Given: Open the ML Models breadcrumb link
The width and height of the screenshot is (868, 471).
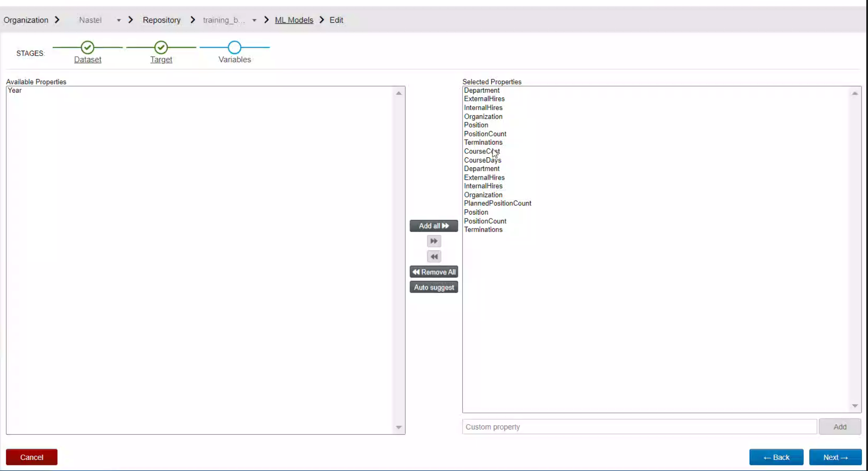Looking at the screenshot, I should pos(293,20).
